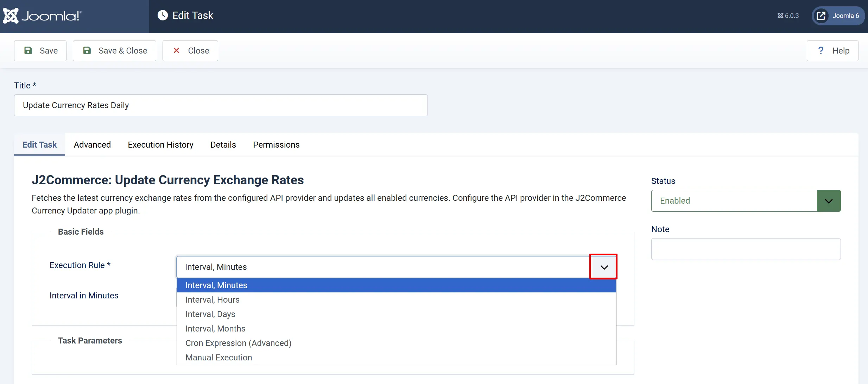
Task: Click the 'Edit Task' page heading text
Action: pos(193,16)
